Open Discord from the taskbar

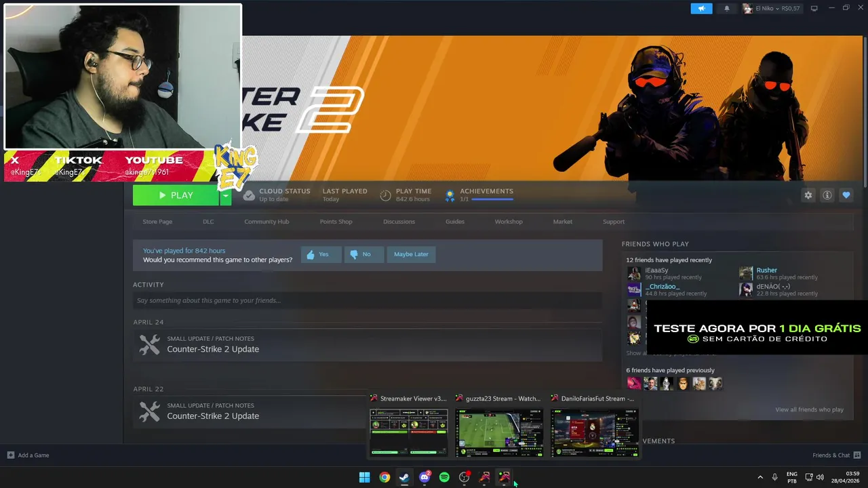(x=425, y=477)
